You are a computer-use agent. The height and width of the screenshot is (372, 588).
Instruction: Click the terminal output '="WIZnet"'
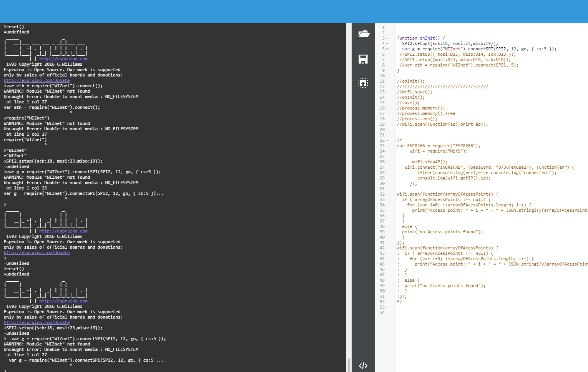(x=15, y=156)
